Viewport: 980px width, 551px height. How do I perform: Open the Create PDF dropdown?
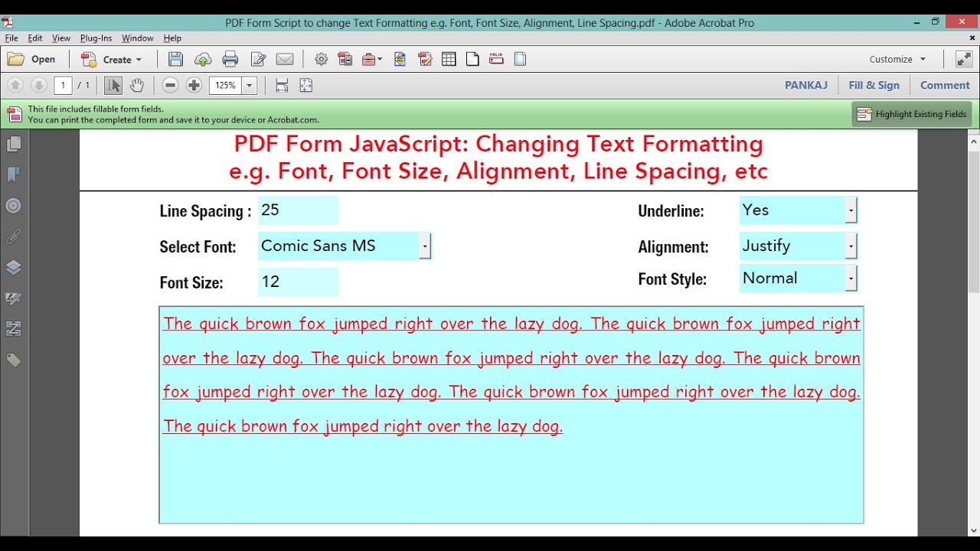click(112, 59)
